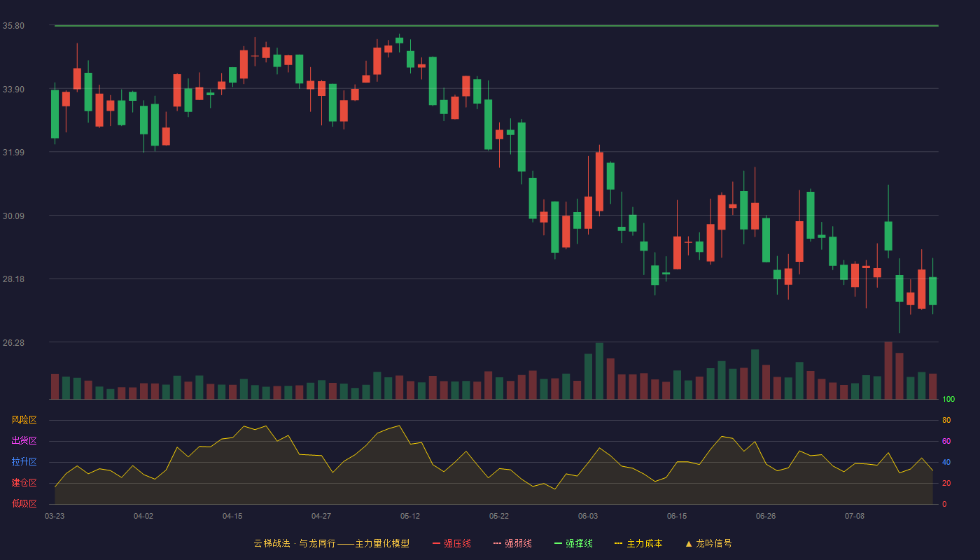The image size is (980, 560).
Task: Click the 31.99 price axis label
Action: click(13, 153)
